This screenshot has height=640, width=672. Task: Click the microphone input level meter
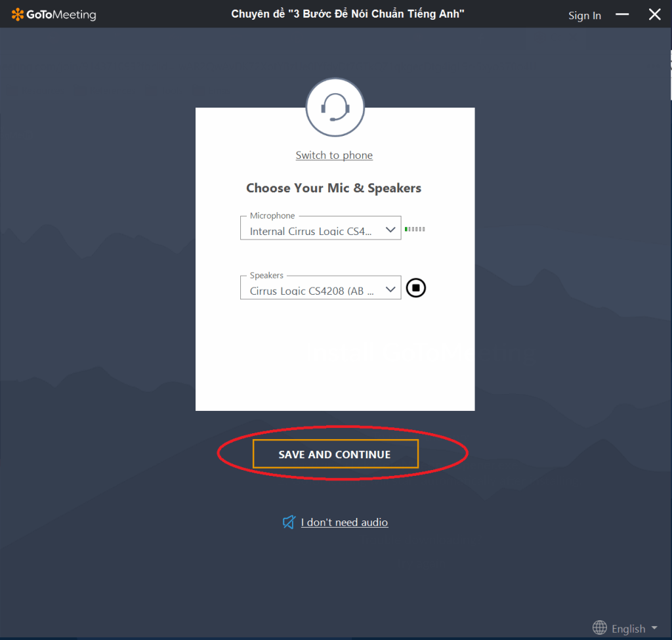click(415, 229)
